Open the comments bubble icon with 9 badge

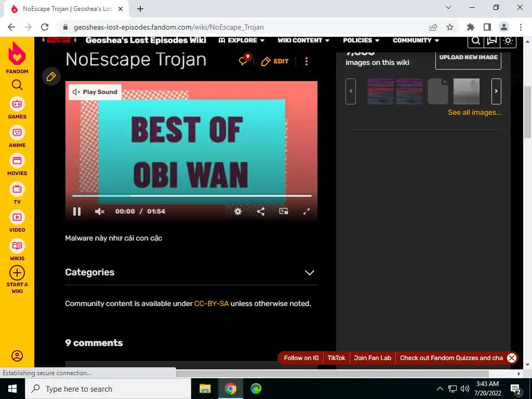click(x=244, y=60)
